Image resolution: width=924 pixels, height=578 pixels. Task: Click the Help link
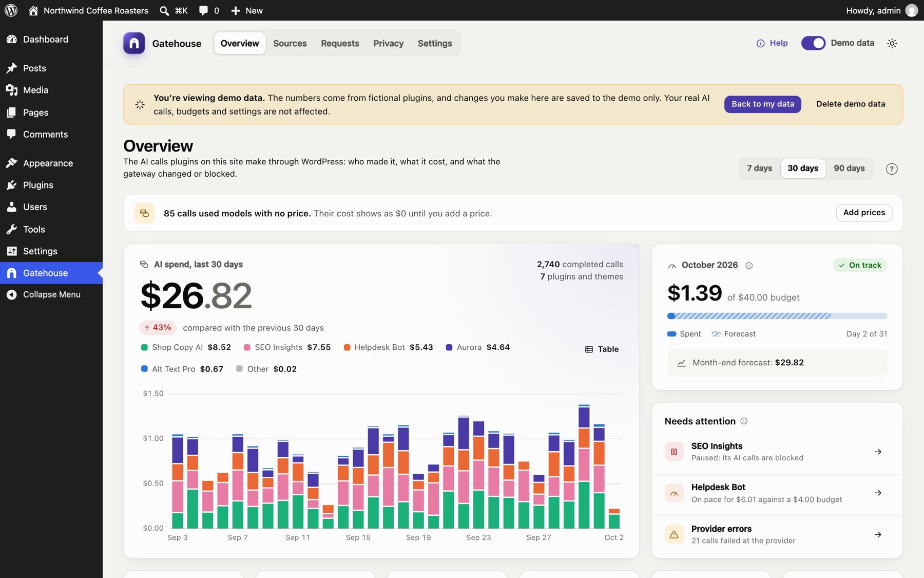(772, 43)
